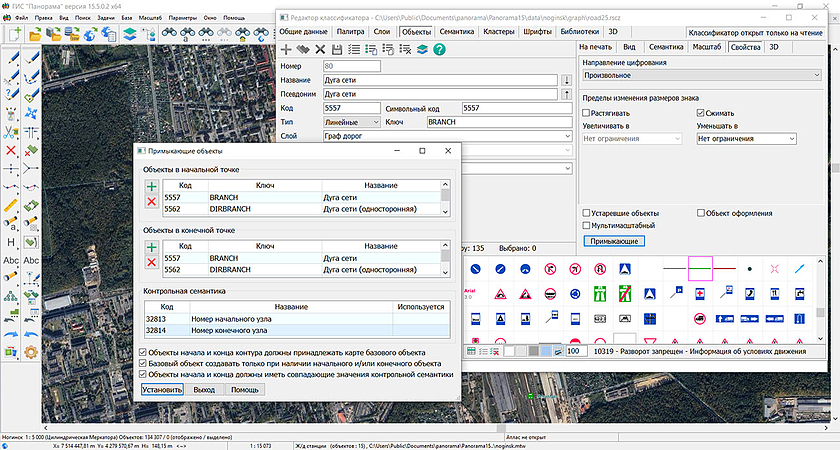Screen dimensions: 840x450
Task: Enable the Растягивать checkbox
Action: pyautogui.click(x=585, y=113)
